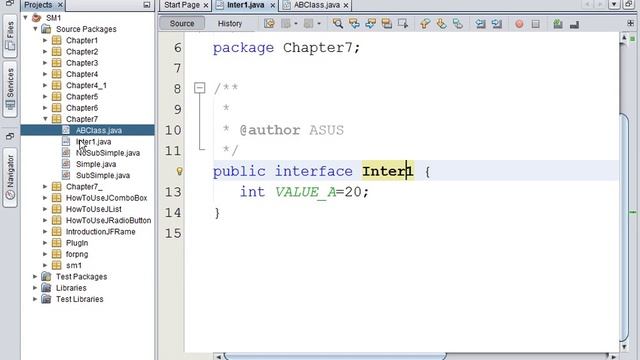The image size is (640, 360).
Task: Click the vertical editor scrollbar
Action: [624, 227]
